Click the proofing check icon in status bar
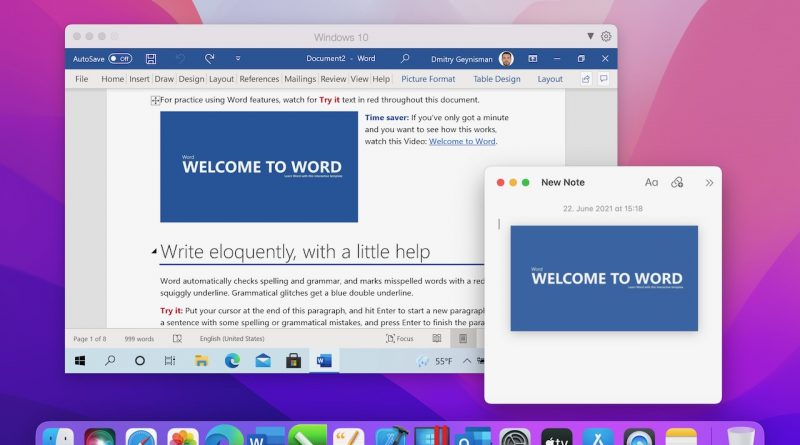The height and width of the screenshot is (445, 800). (x=177, y=338)
